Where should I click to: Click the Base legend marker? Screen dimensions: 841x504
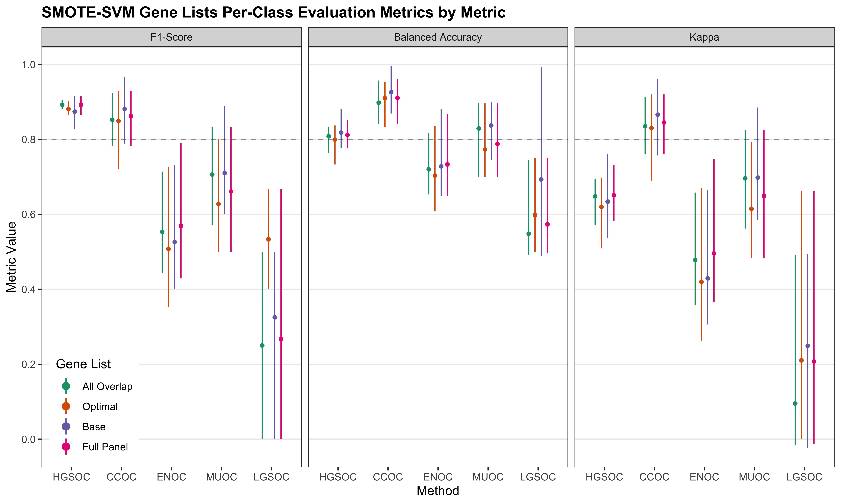tap(66, 427)
